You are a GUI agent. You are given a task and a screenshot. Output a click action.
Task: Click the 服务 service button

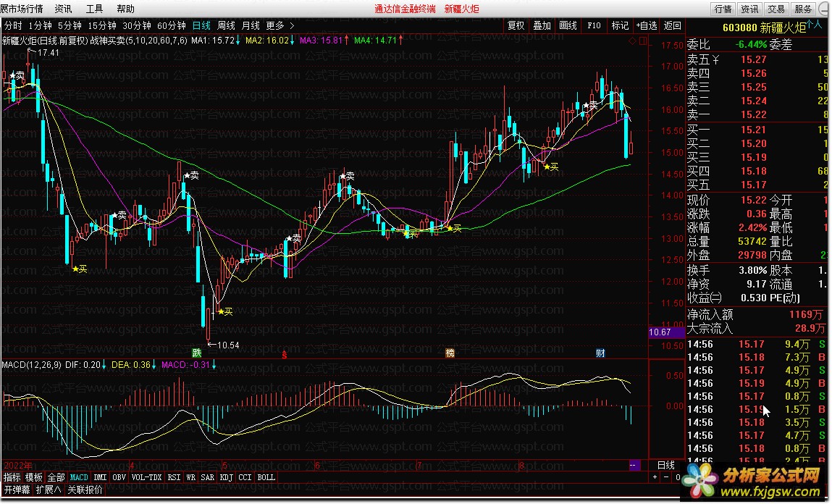[x=803, y=9]
